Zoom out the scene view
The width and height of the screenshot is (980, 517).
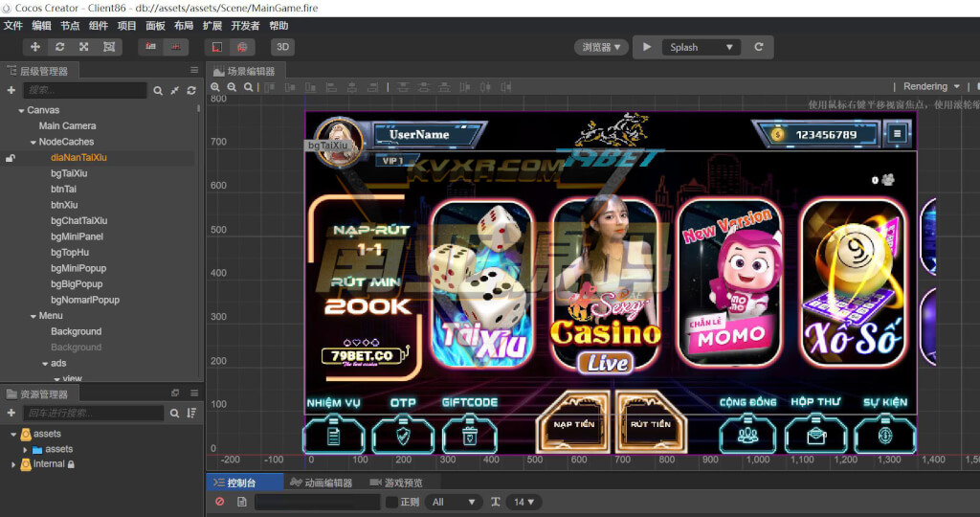pos(232,87)
